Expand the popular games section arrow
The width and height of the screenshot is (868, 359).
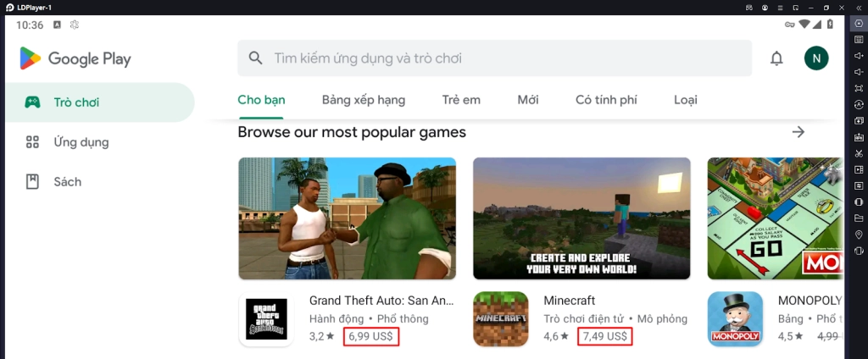(798, 132)
